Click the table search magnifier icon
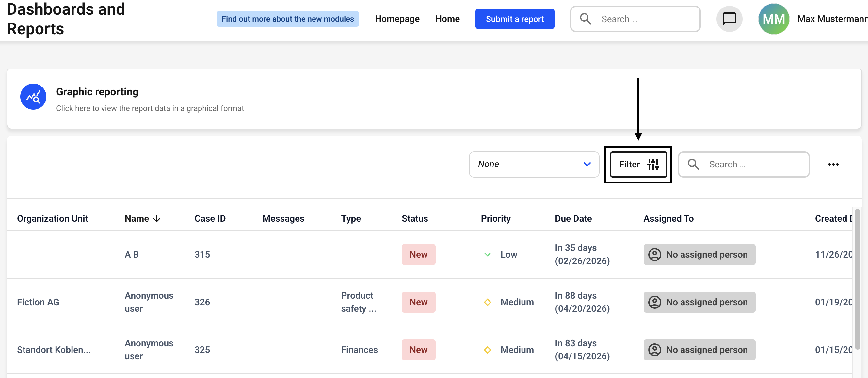This screenshot has height=378, width=868. (x=693, y=165)
